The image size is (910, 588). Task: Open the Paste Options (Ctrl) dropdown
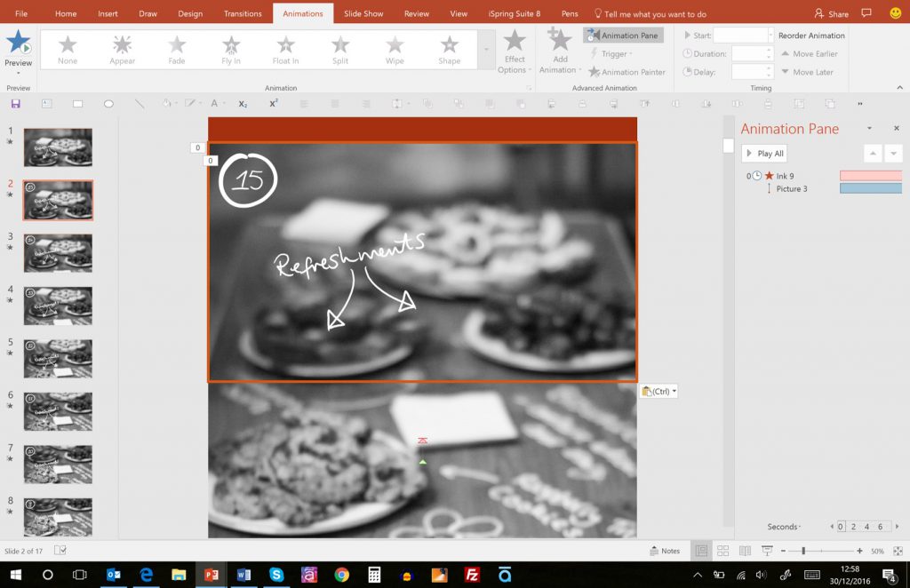click(659, 391)
